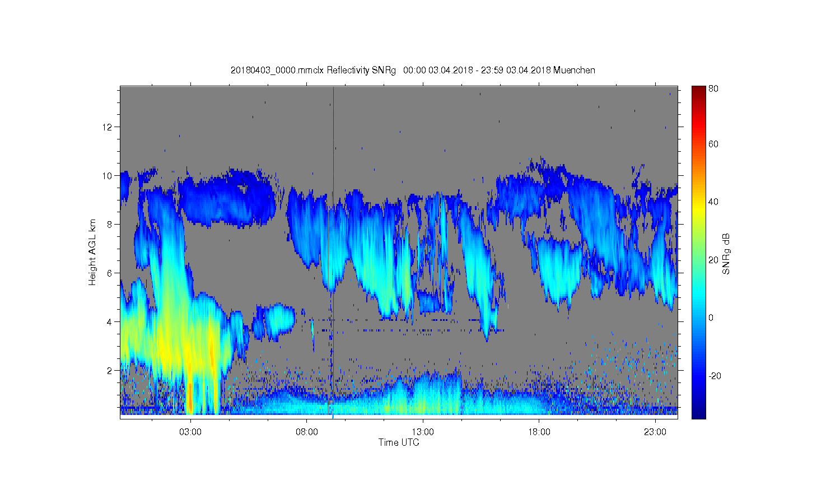Screen dimensions: 840x504
Task: Click the colorbar value -20
Action: pyautogui.click(x=715, y=376)
